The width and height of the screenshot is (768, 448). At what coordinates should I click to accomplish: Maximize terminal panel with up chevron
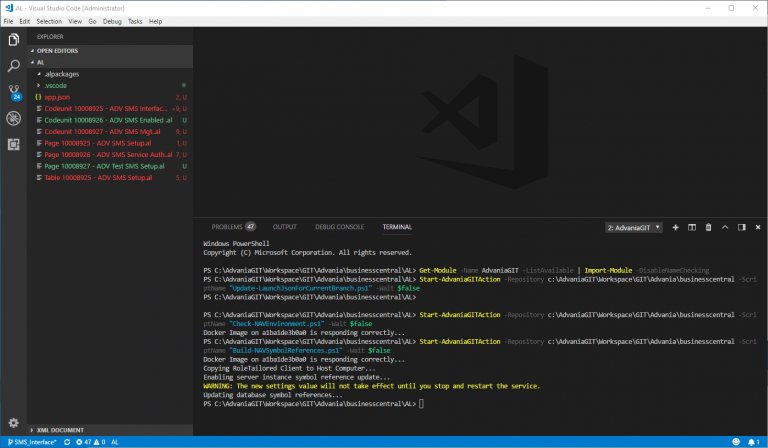[x=725, y=227]
